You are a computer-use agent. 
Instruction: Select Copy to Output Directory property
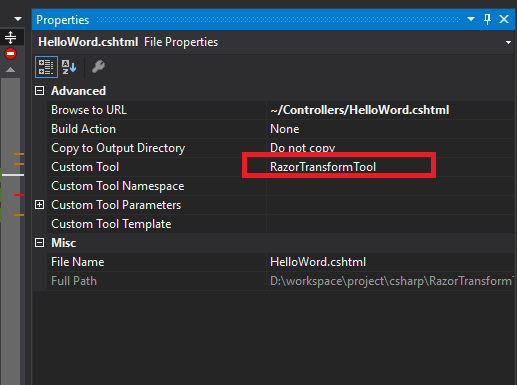[x=118, y=148]
